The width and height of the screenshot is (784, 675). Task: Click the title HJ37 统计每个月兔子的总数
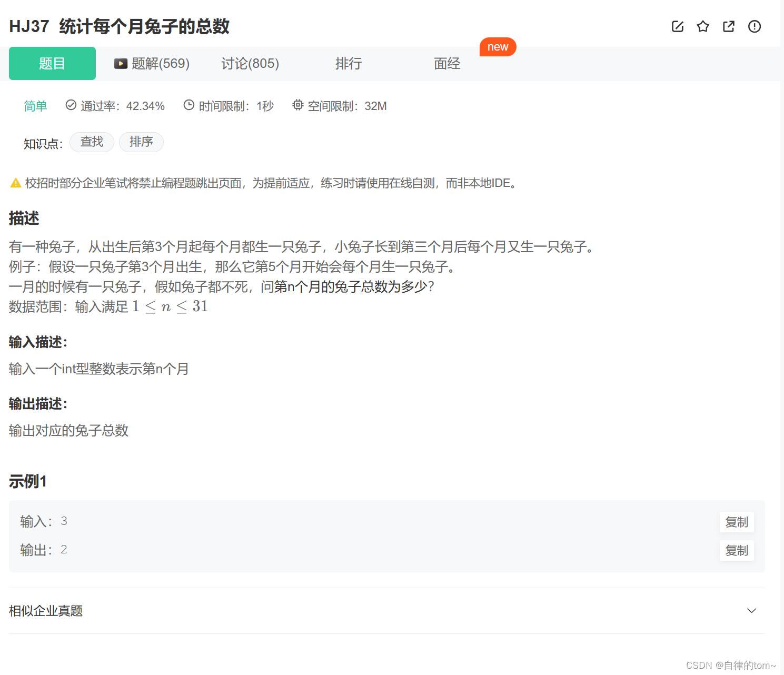pos(120,26)
